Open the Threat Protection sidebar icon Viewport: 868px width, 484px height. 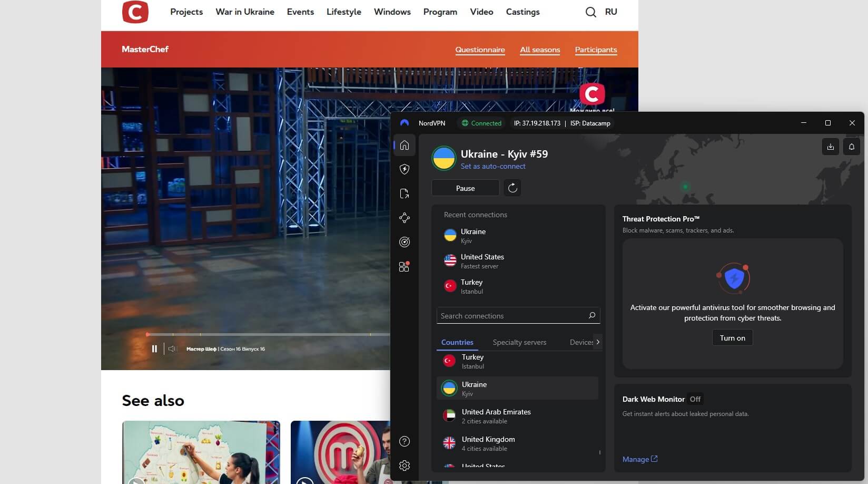(x=405, y=169)
